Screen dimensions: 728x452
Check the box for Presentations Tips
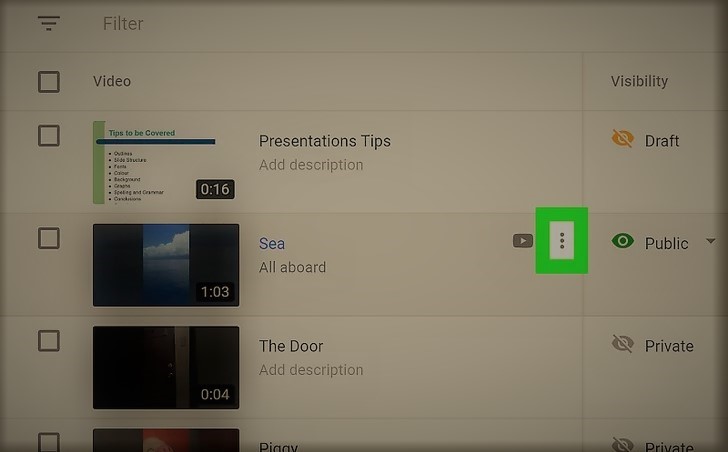pyautogui.click(x=49, y=136)
